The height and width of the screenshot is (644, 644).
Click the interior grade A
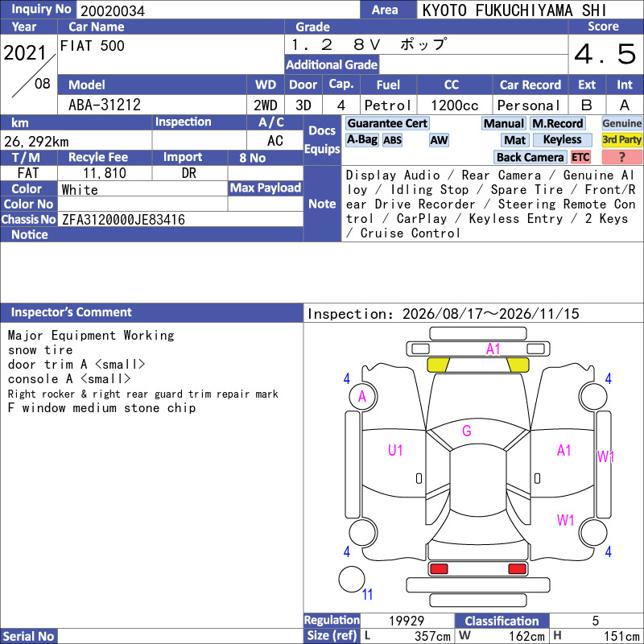[x=625, y=105]
